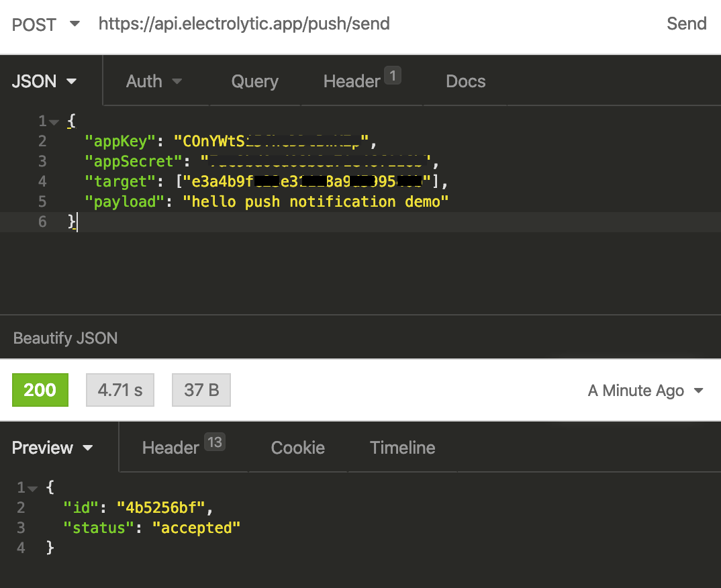Screen dimensions: 721x588
Task: Open the A Minute Ago history dropdown
Action: click(x=646, y=391)
